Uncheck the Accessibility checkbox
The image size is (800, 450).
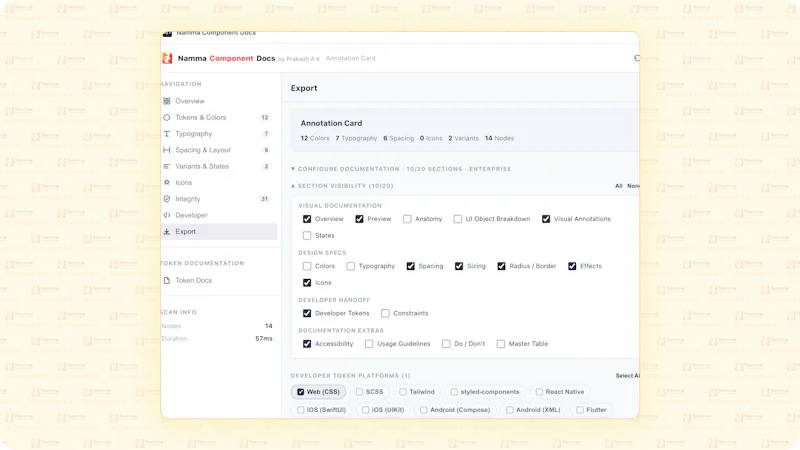307,344
